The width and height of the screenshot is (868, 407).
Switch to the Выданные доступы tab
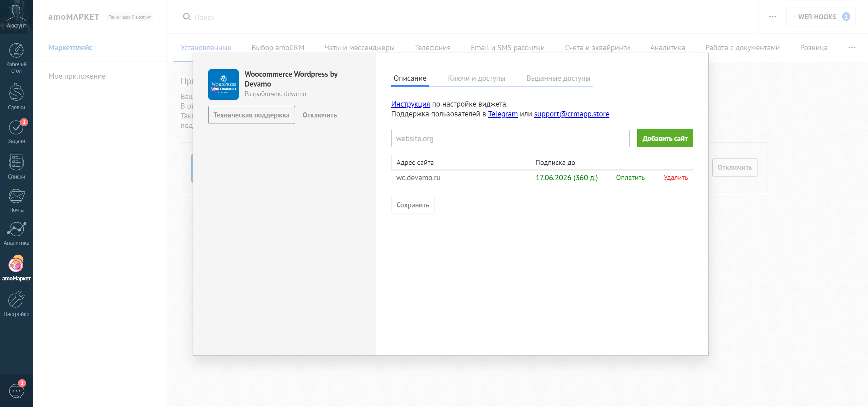[x=558, y=78]
